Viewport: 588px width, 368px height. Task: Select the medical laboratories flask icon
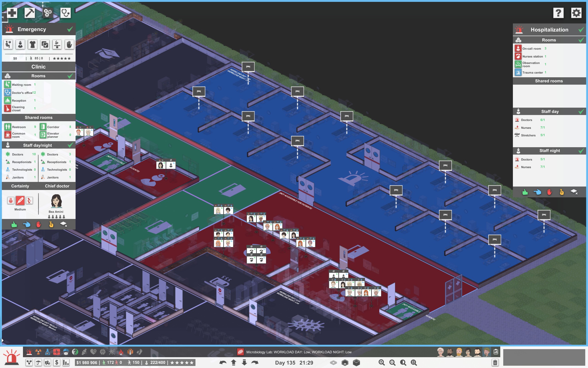click(x=48, y=352)
